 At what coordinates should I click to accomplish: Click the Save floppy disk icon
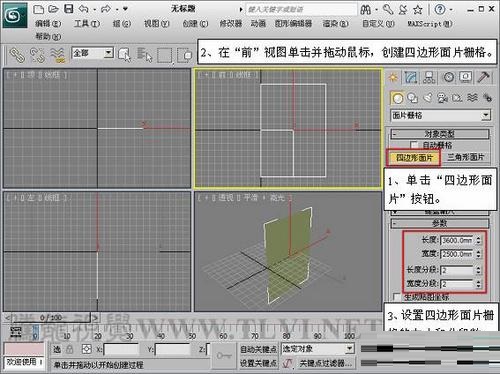(69, 9)
